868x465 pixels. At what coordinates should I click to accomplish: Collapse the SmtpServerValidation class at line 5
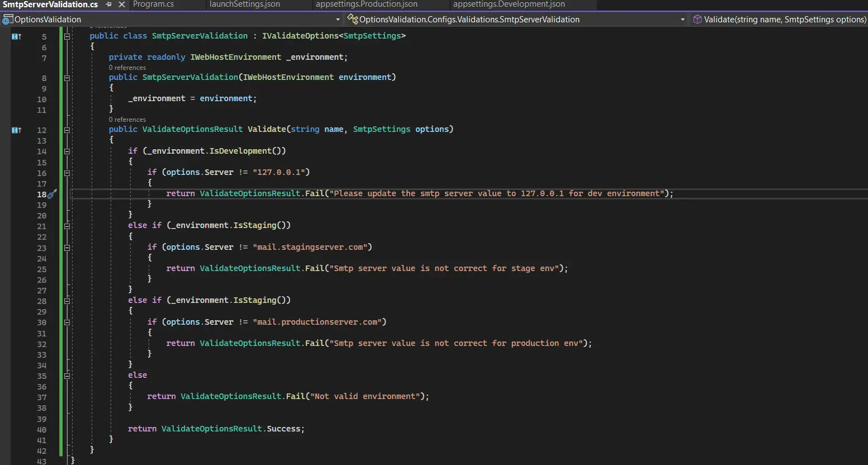(x=67, y=36)
